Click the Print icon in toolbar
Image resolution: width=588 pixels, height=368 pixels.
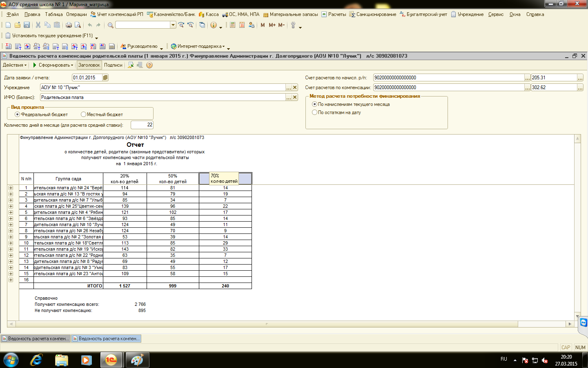[x=69, y=25]
